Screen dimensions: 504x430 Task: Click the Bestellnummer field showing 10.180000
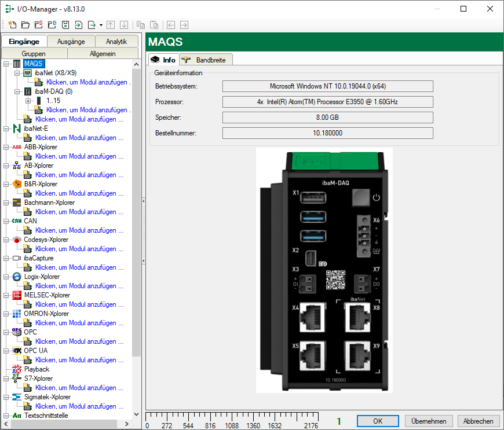point(327,133)
